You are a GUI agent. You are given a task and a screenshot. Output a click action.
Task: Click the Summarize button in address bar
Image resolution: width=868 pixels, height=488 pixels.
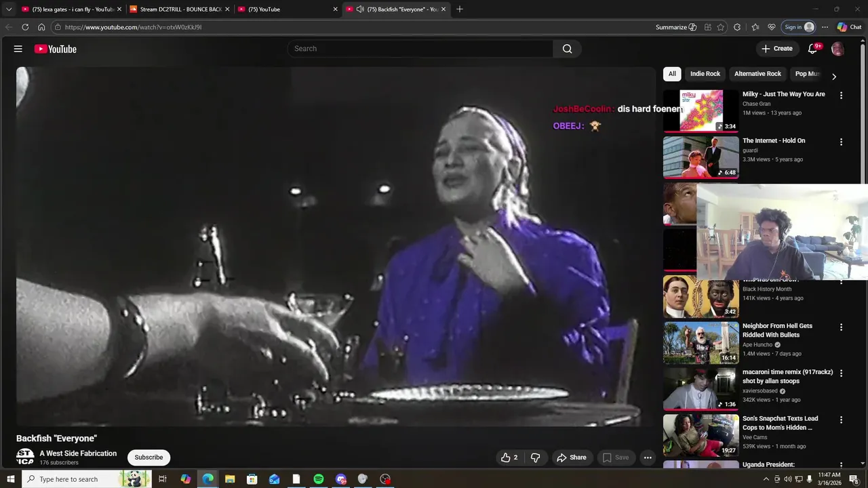point(676,27)
